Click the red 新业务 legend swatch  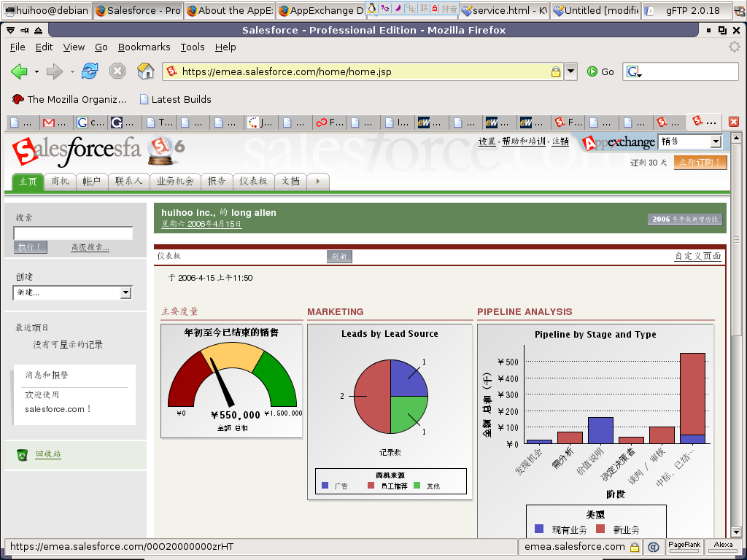[600, 529]
